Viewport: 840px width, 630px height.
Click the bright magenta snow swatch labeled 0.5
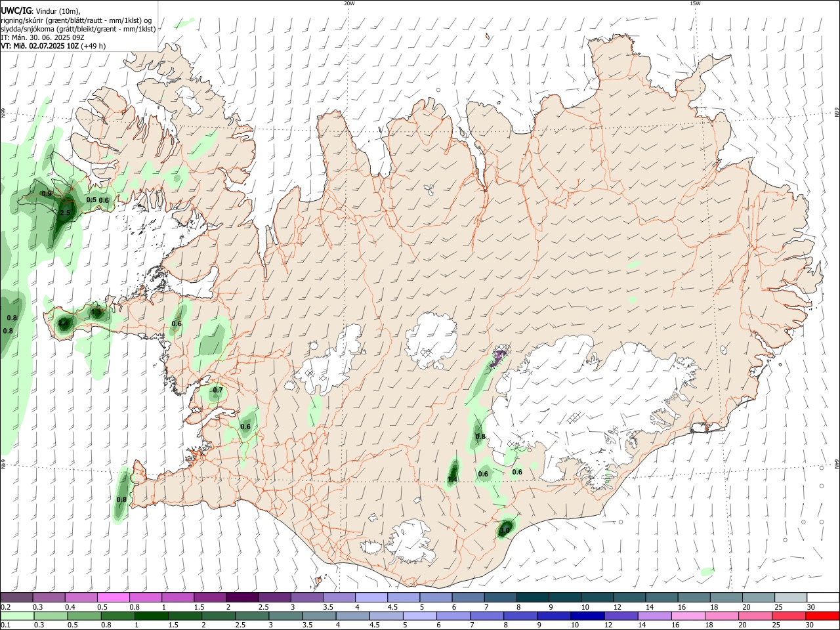point(113,597)
